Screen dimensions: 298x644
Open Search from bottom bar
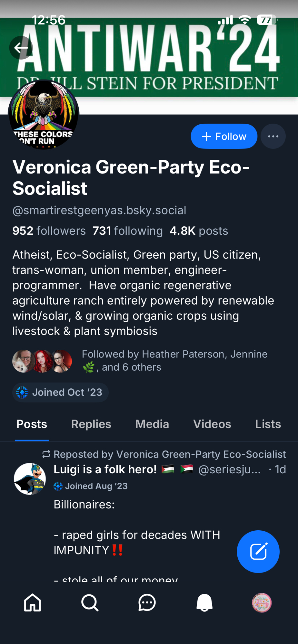click(x=90, y=602)
